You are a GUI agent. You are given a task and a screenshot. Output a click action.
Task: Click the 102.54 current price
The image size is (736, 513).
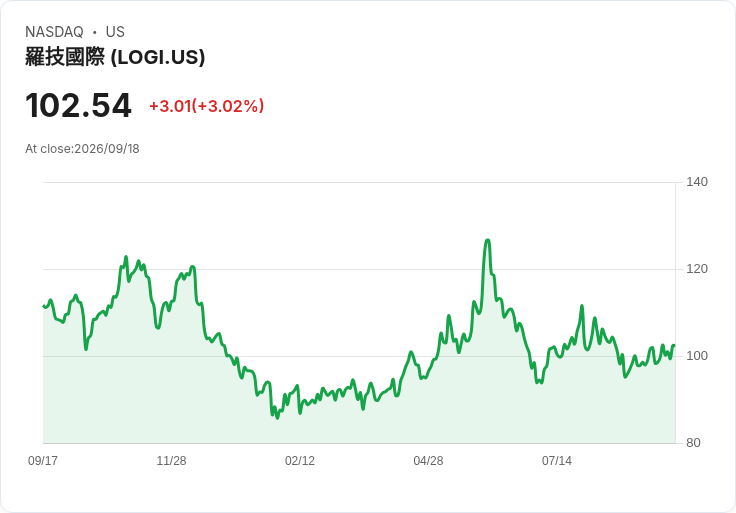point(78,105)
